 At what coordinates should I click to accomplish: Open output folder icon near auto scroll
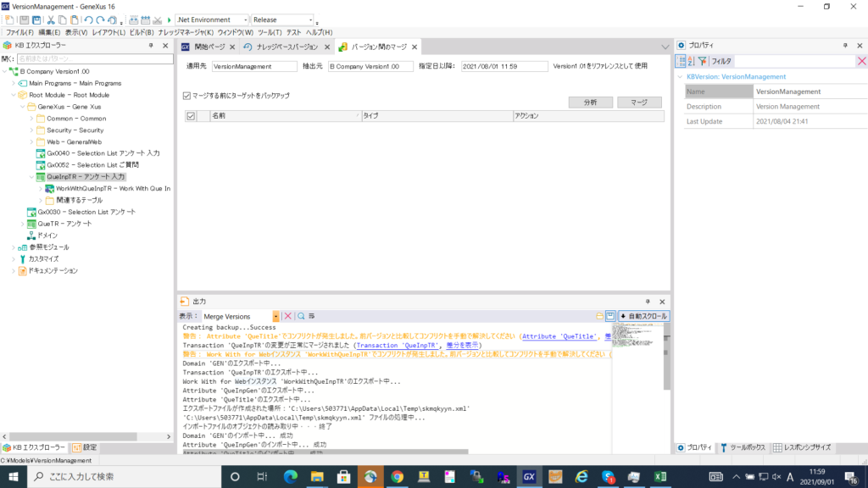[599, 316]
